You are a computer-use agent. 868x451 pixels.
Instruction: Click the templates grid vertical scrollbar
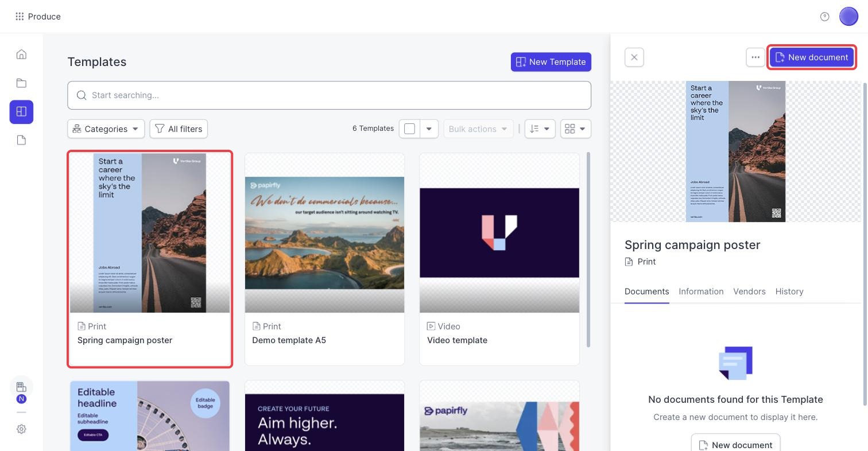(x=588, y=250)
